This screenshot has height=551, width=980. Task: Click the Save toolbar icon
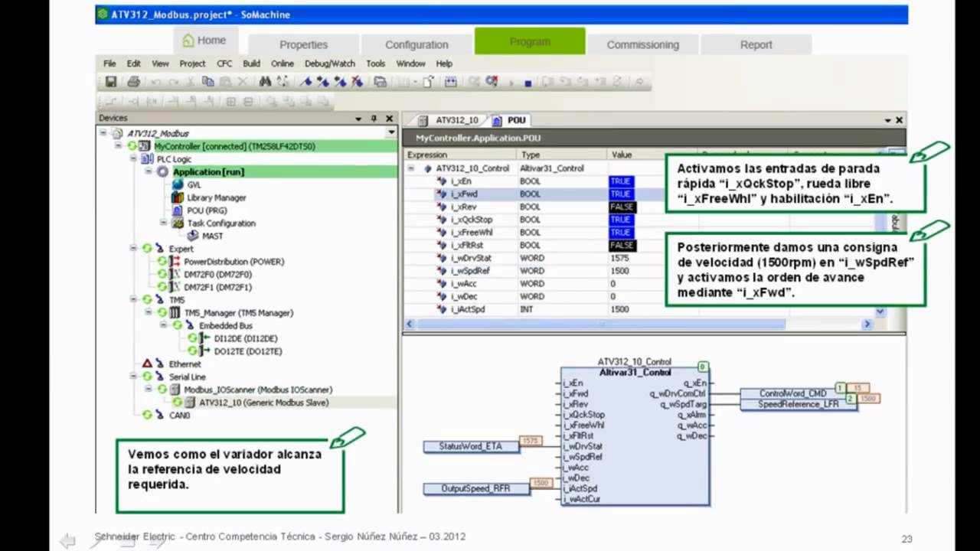[x=111, y=81]
